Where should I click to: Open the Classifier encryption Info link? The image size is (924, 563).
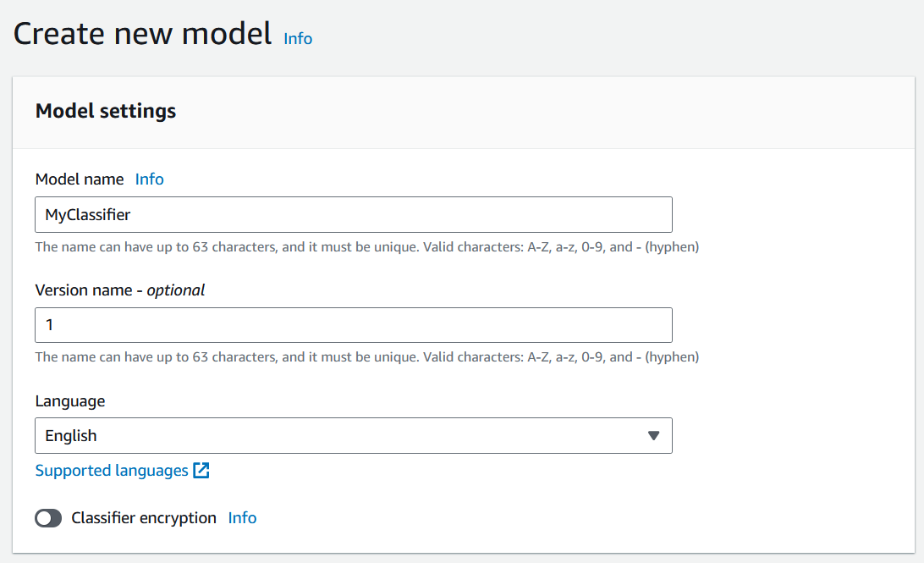(x=242, y=517)
